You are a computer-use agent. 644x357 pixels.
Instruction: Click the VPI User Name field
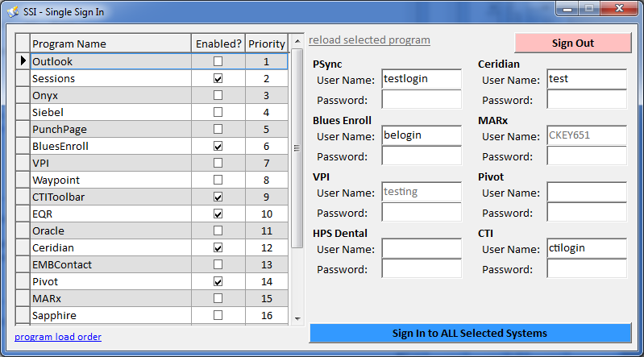tap(422, 192)
